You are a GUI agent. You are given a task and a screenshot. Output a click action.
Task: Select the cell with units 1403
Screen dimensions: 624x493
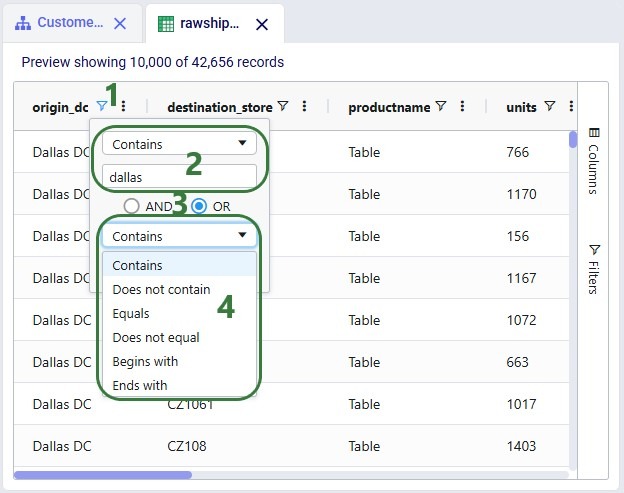521,446
